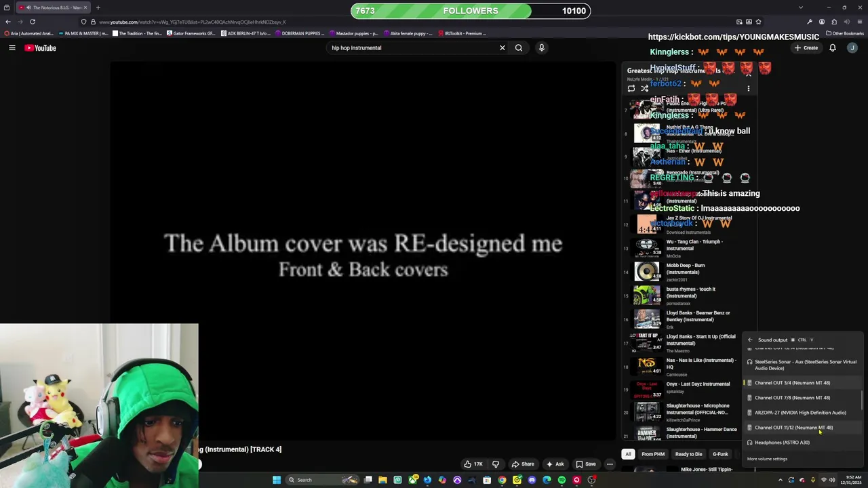Toggle playlist loop
The width and height of the screenshot is (868, 488).
click(631, 88)
